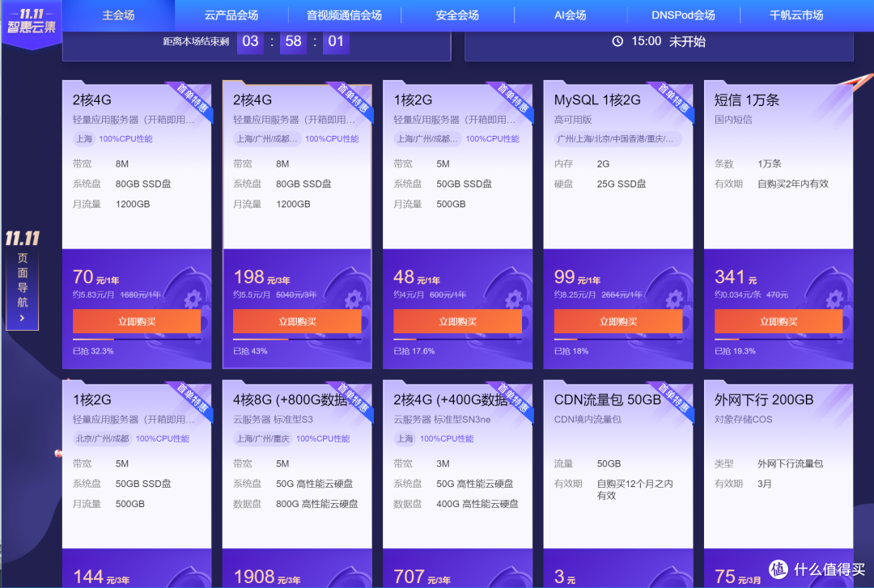Click the 上海 region tag on 70元 card
This screenshot has width=874, height=588.
84,139
